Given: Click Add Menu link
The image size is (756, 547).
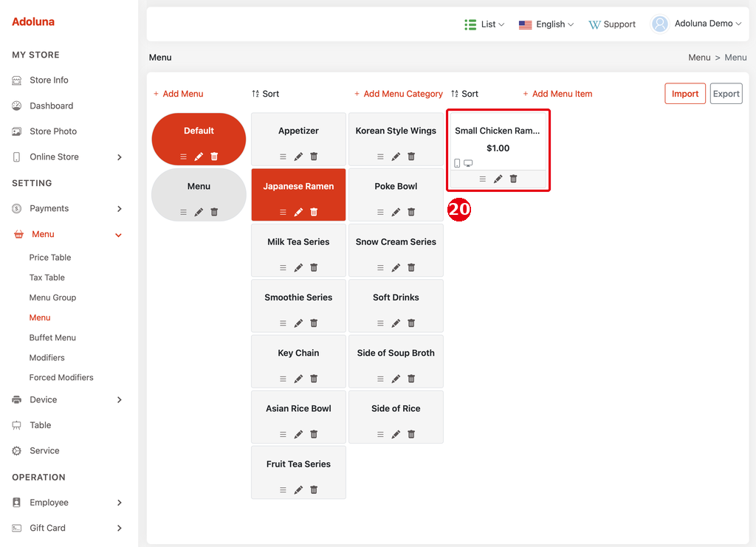Looking at the screenshot, I should point(179,94).
